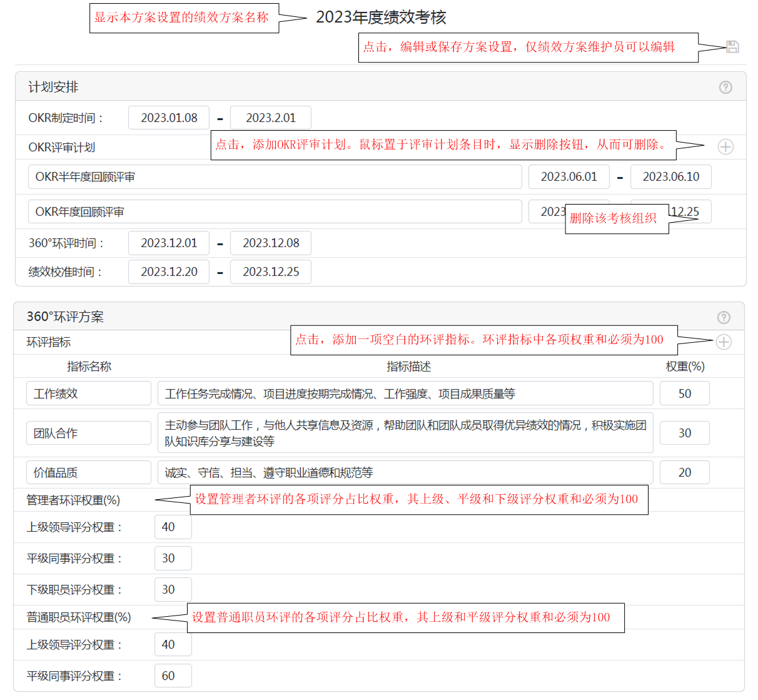Edit the 价值品质 indicator name field
This screenshot has width=758, height=700.
89,472
